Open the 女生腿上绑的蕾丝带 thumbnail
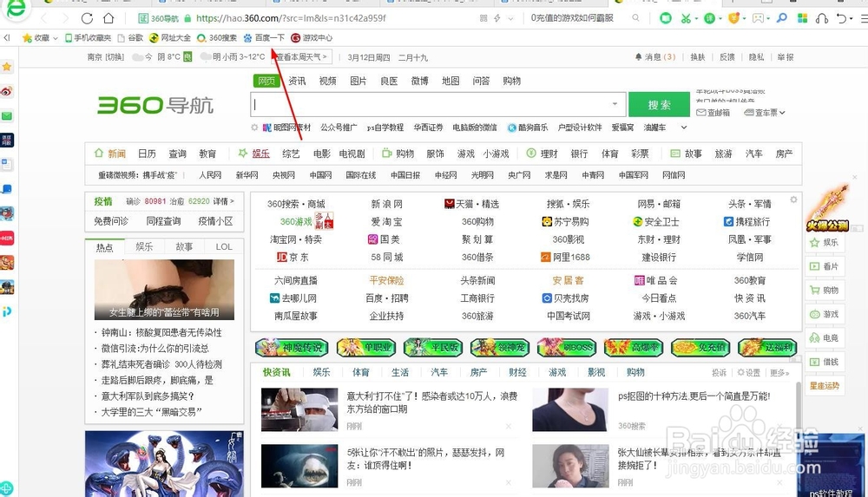The image size is (868, 497). coord(164,290)
